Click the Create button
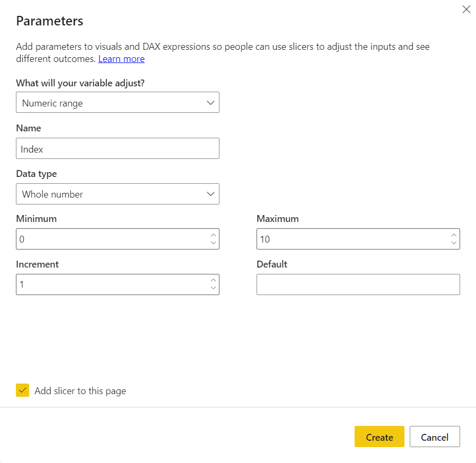The height and width of the screenshot is (463, 476). click(x=379, y=437)
